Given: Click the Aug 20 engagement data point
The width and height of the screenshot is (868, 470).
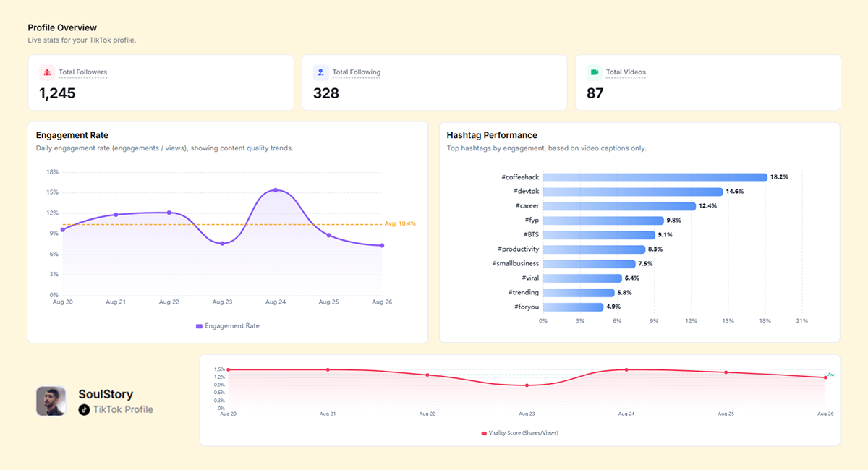Looking at the screenshot, I should 62,230.
